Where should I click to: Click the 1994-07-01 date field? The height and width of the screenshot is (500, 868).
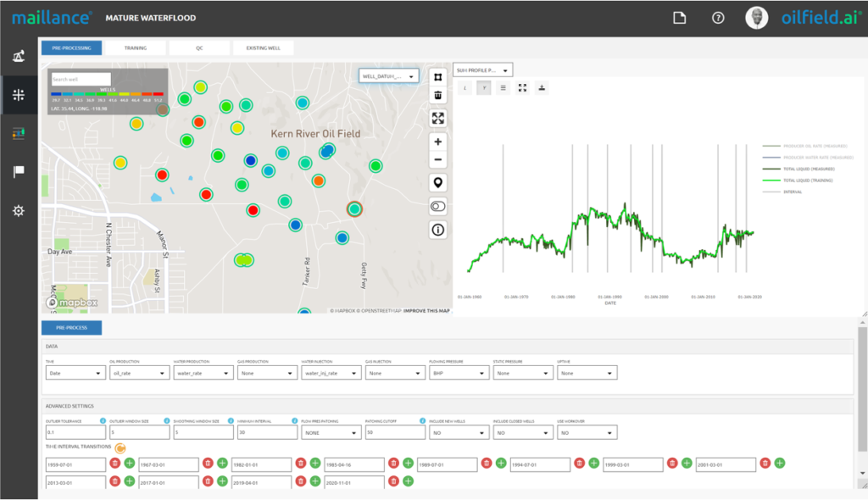540,465
